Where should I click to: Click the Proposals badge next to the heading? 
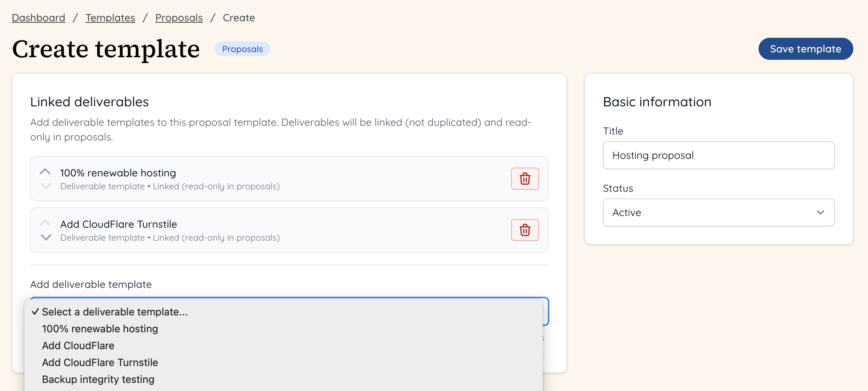coord(242,48)
